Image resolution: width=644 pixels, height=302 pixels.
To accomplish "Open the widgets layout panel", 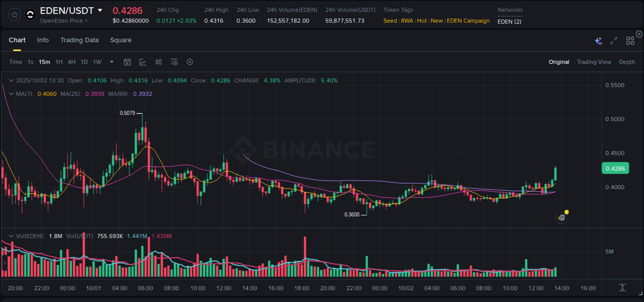I will (630, 40).
